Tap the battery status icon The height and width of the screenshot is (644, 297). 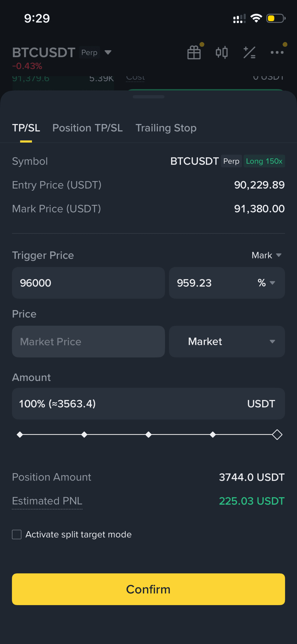coord(275,18)
